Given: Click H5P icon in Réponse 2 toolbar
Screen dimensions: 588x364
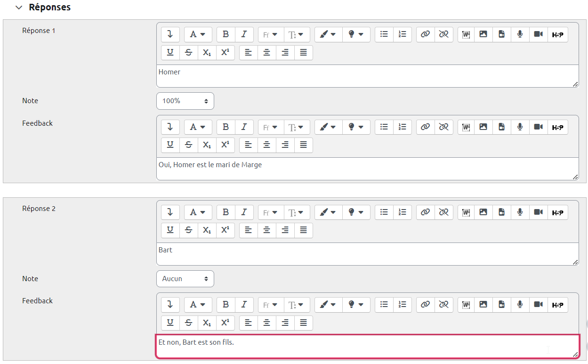Looking at the screenshot, I should (x=557, y=212).
